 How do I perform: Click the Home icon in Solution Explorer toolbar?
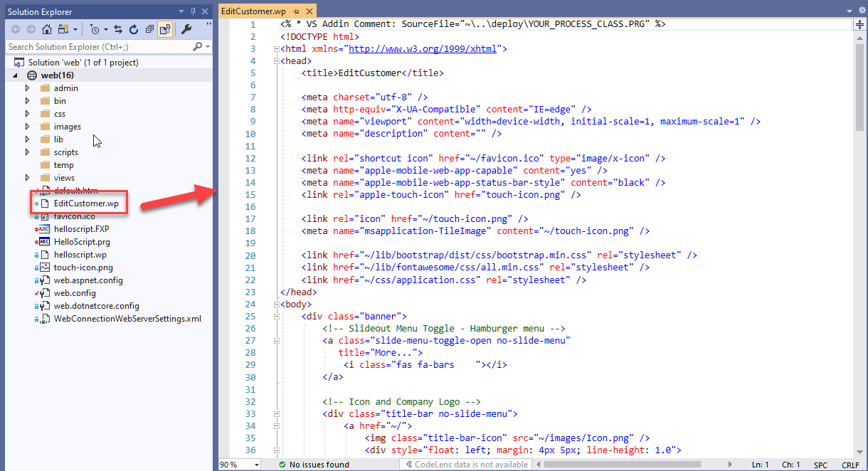coord(47,29)
